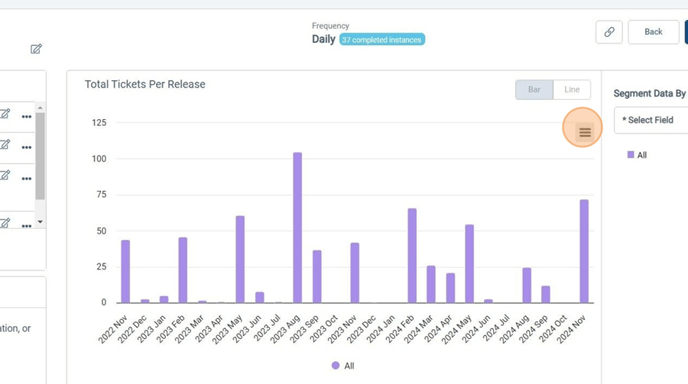Image resolution: width=688 pixels, height=384 pixels.
Task: Select the 2024 Apr bar in the chart
Action: [450, 288]
